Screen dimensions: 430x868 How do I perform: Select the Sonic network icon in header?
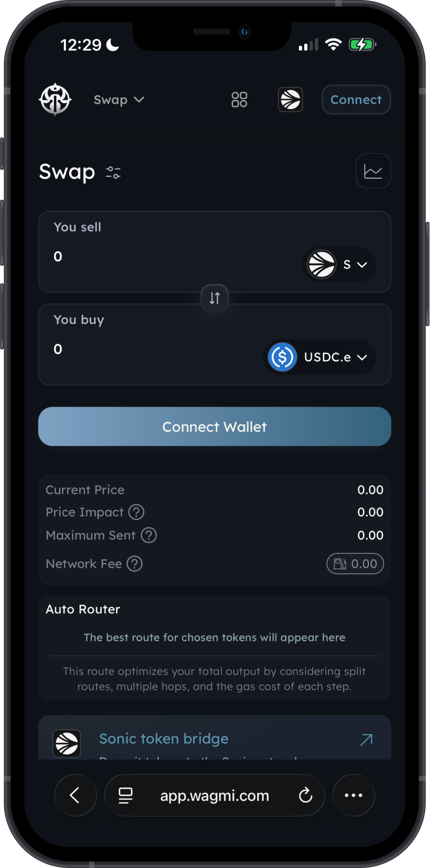point(291,100)
